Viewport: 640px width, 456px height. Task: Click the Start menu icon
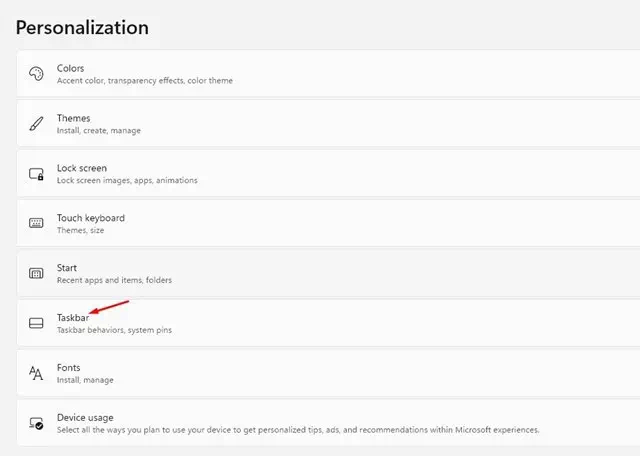36,273
